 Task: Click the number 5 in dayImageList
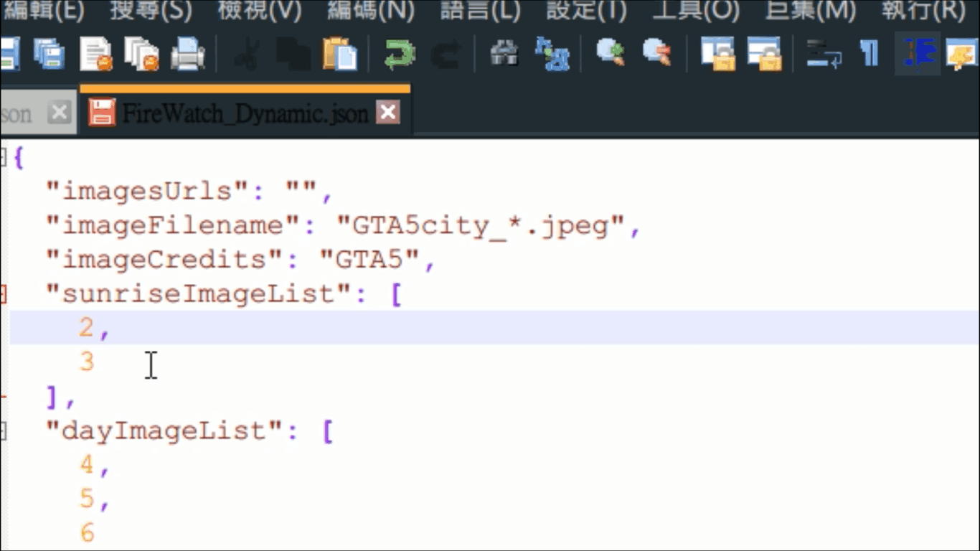coord(87,499)
